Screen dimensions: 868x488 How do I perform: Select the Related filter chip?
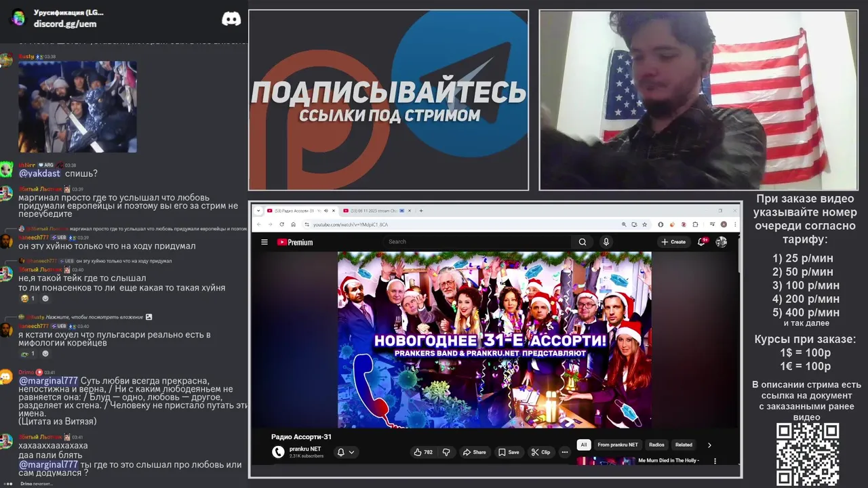pyautogui.click(x=684, y=445)
